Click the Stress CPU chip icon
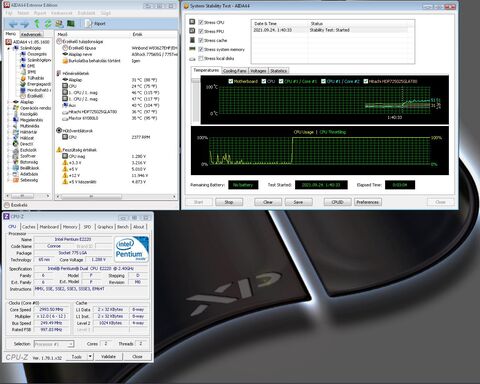This screenshot has width=480, height=384. pyautogui.click(x=192, y=22)
